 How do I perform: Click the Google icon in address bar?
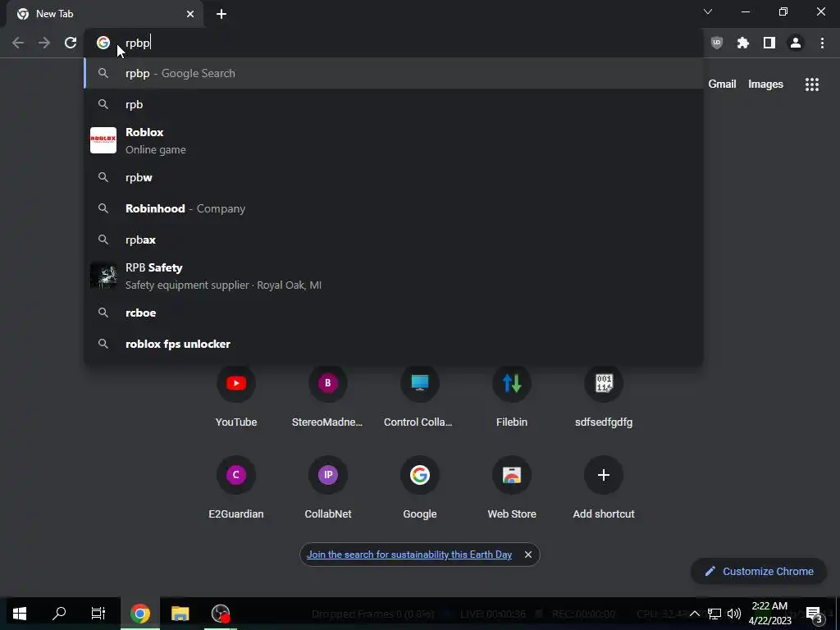pos(103,43)
